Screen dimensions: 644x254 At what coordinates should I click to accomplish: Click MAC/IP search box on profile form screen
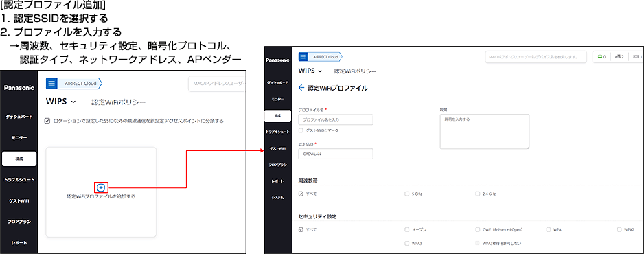click(x=536, y=57)
